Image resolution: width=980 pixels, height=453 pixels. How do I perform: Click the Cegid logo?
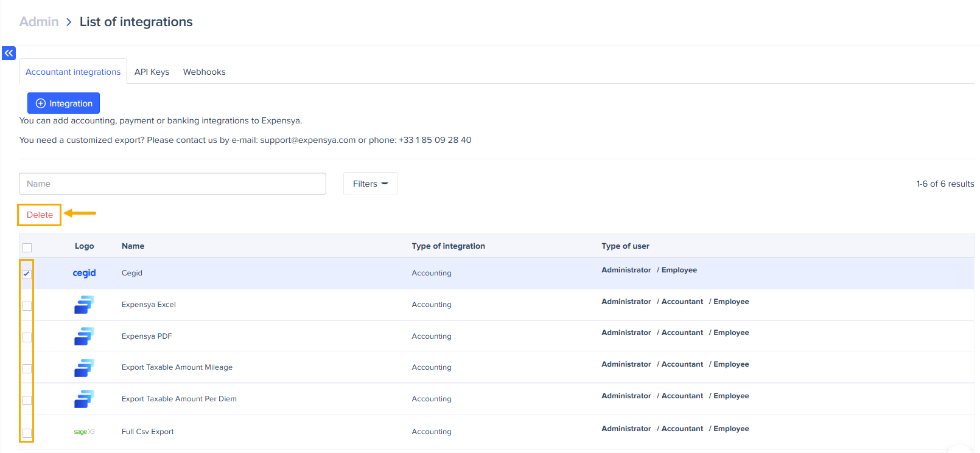click(x=84, y=273)
